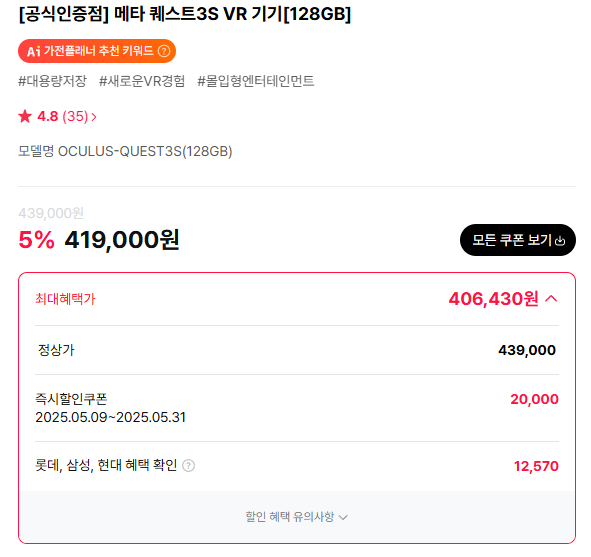Click the Ai logo in the orange badge
Image resolution: width=591 pixels, height=557 pixels.
click(x=34, y=51)
